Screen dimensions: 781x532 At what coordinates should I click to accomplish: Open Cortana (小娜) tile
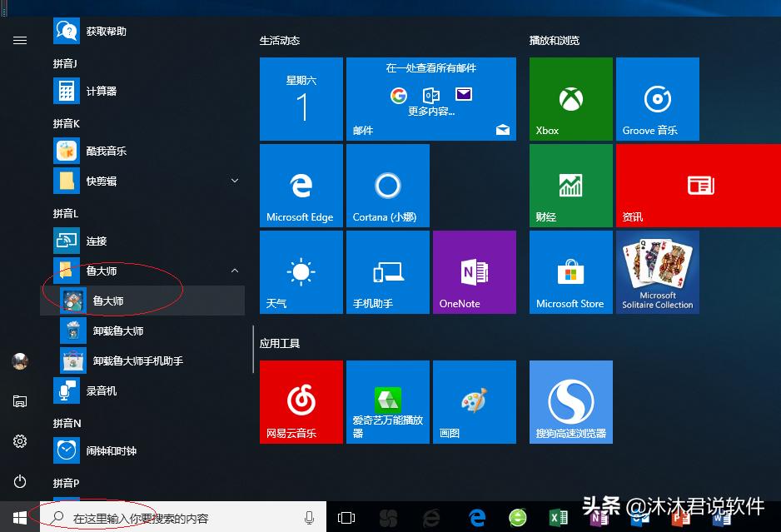click(x=387, y=186)
